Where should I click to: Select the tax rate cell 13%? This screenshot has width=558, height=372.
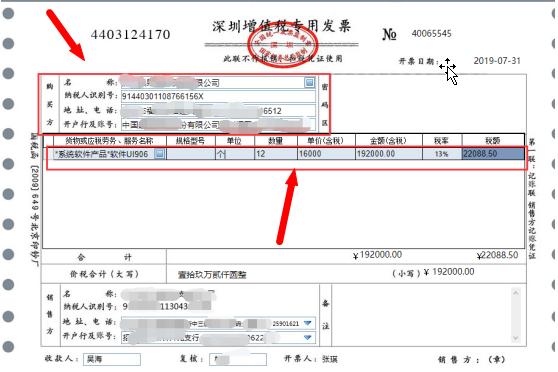pyautogui.click(x=442, y=154)
